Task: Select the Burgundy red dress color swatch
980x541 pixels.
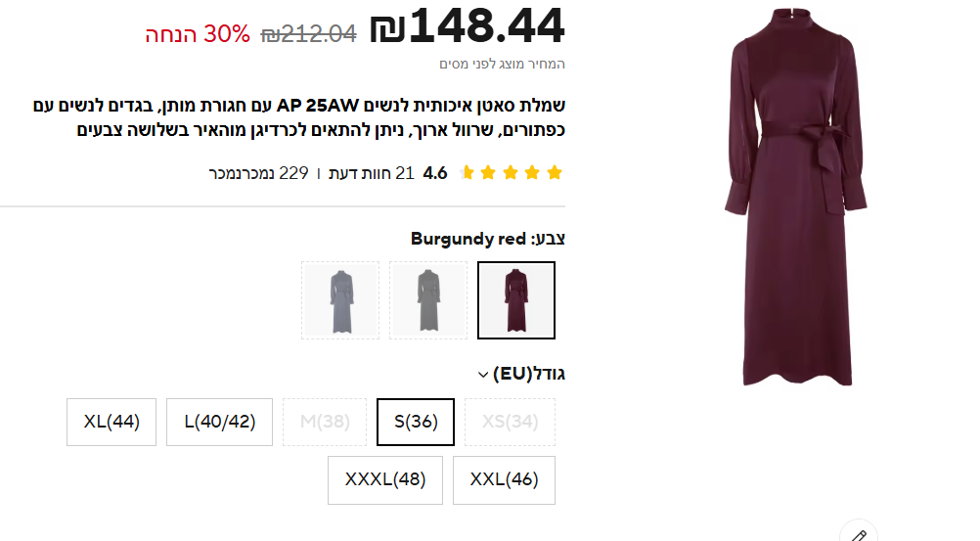Action: coord(516,300)
